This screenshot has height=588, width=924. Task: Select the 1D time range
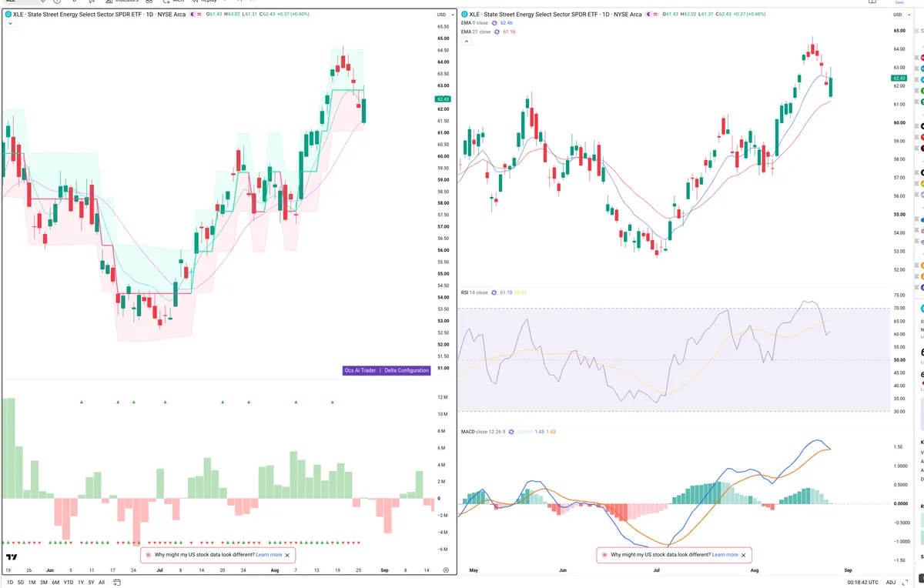pos(10,583)
